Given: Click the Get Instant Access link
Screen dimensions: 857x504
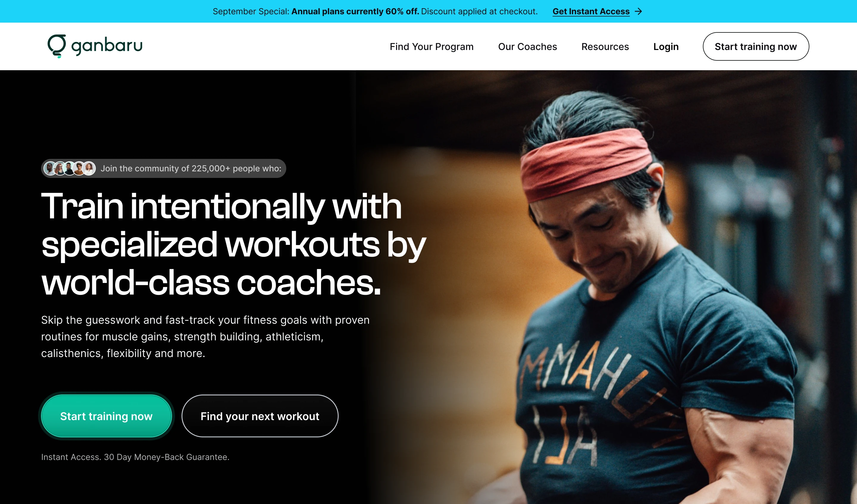Looking at the screenshot, I should pyautogui.click(x=591, y=12).
